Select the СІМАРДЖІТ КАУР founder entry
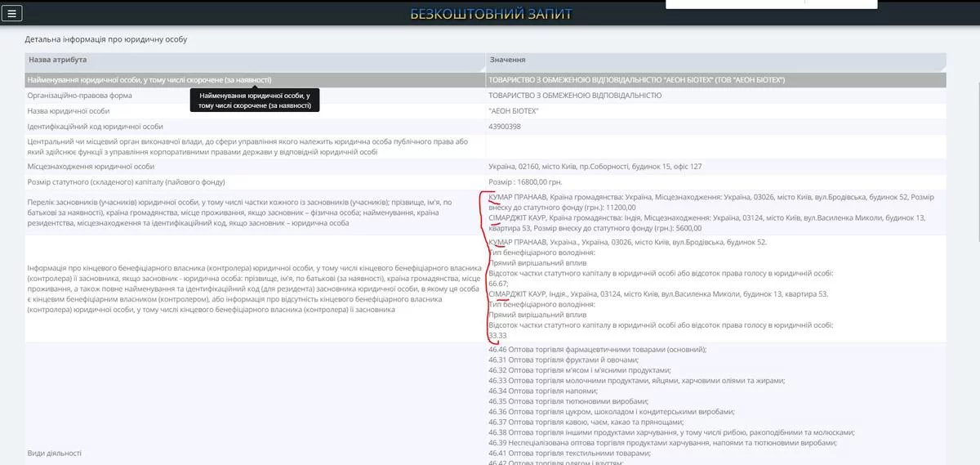Viewport: 980px width, 465px height. pos(518,218)
